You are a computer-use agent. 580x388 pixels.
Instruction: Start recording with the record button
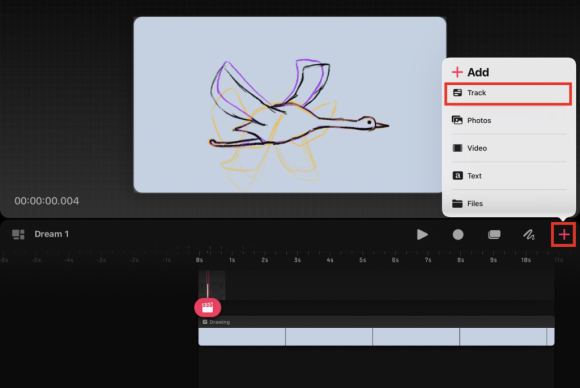tap(458, 235)
